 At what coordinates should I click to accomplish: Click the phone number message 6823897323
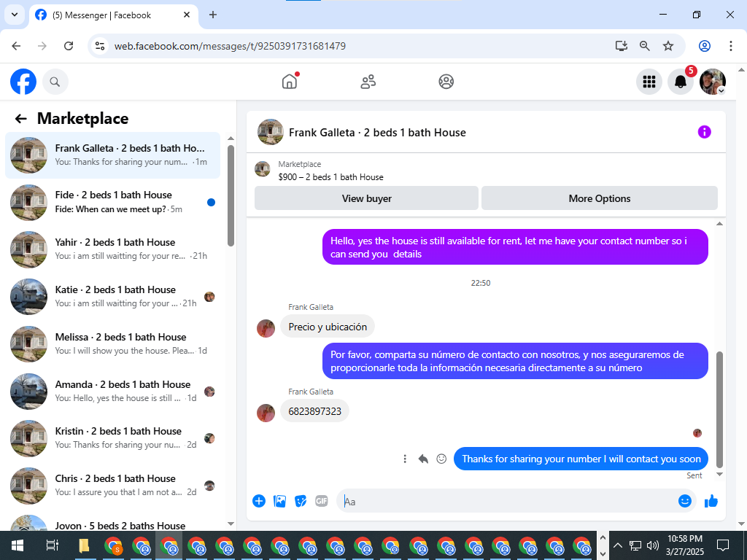[x=314, y=411]
